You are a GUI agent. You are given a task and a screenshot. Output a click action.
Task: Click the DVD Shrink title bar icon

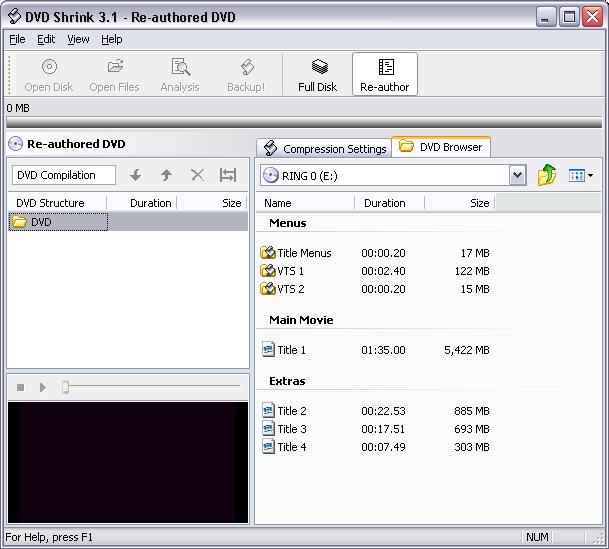pos(14,17)
